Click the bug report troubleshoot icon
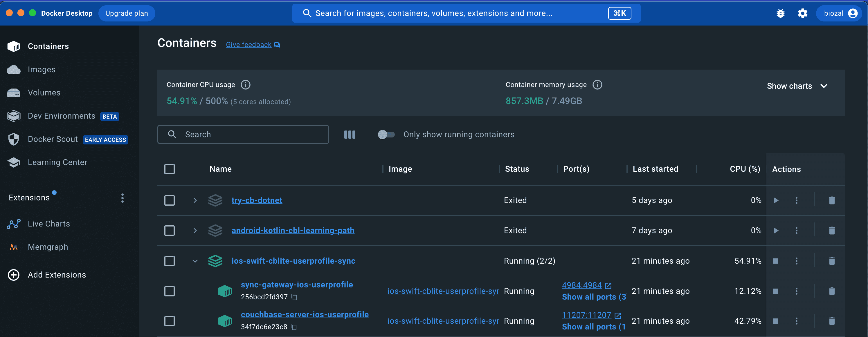This screenshot has height=337, width=868. coord(780,13)
